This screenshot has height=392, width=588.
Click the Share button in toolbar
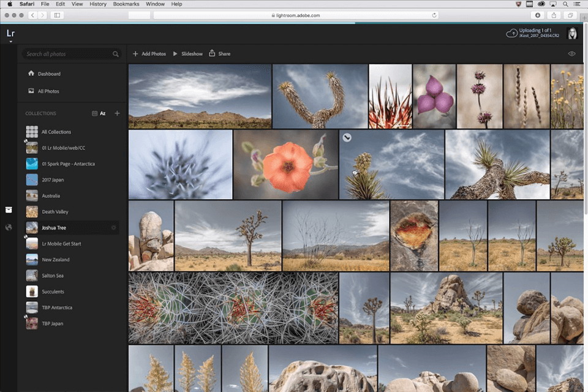pyautogui.click(x=220, y=53)
